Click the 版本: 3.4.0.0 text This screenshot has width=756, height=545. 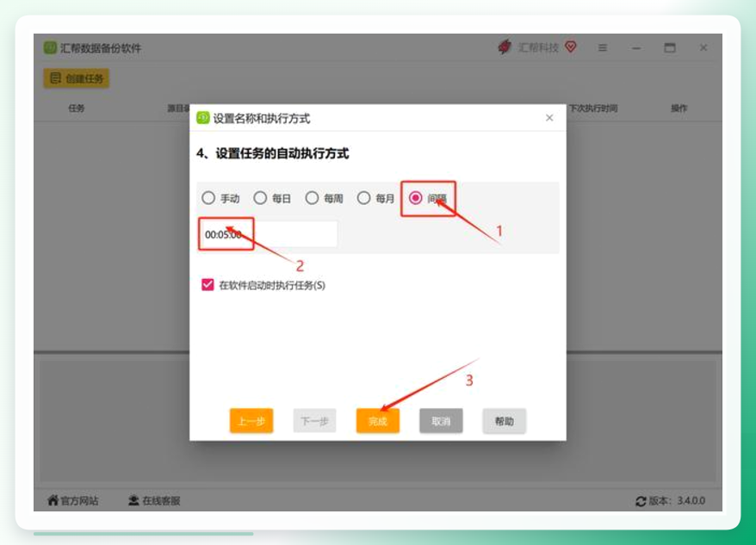point(677,500)
